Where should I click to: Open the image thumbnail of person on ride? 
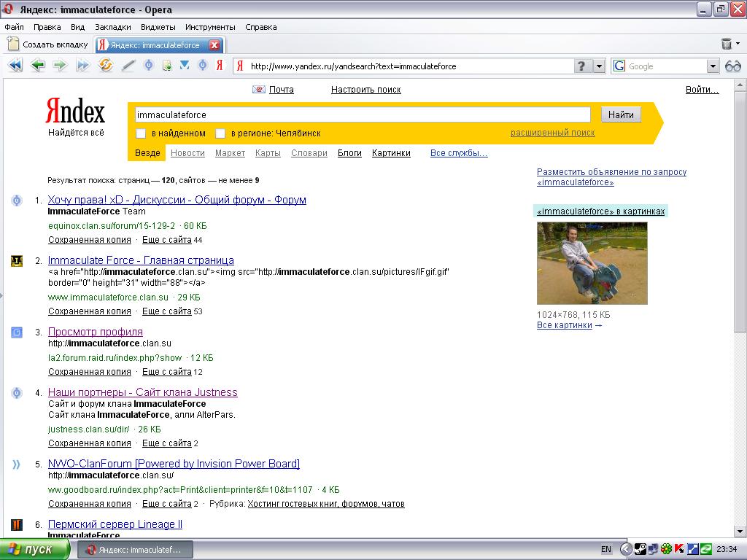[x=592, y=263]
